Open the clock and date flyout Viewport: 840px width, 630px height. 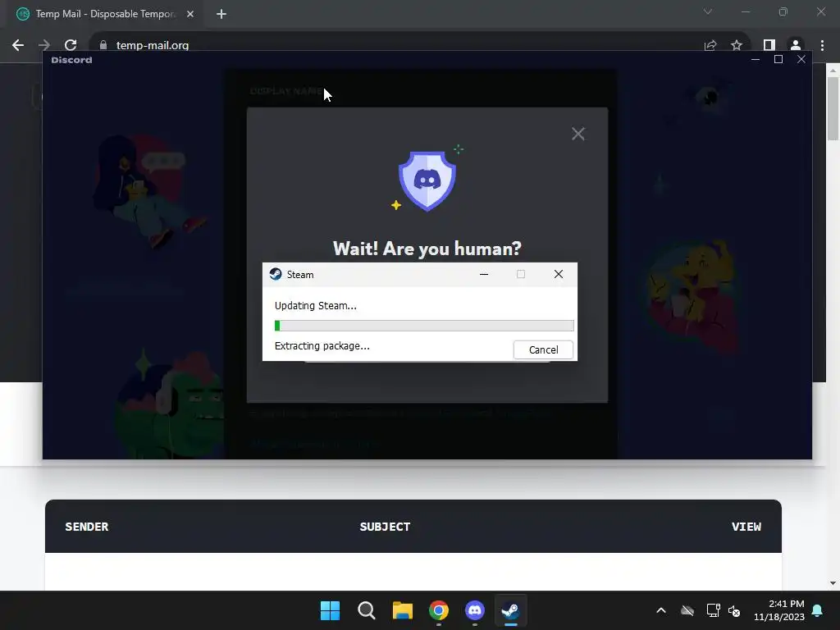[779, 610]
